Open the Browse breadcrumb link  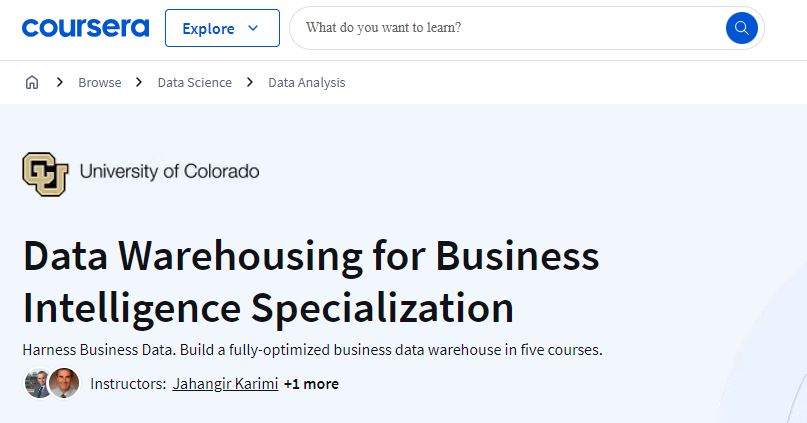tap(100, 82)
